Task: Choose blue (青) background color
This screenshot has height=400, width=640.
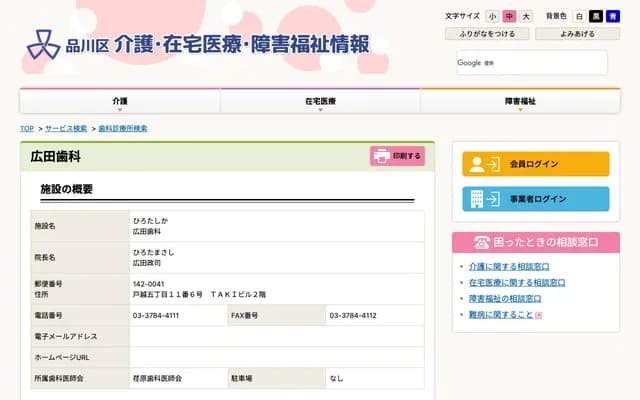Action: click(x=612, y=17)
